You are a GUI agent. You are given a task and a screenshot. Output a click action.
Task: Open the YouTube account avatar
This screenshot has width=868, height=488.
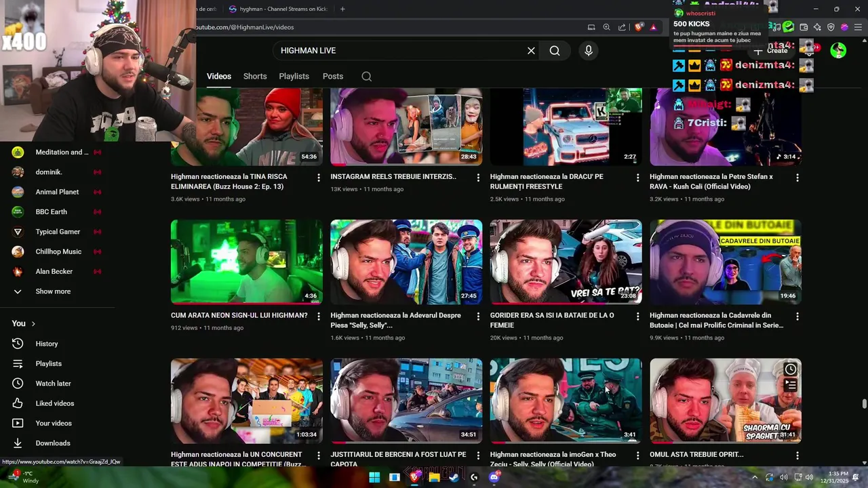point(838,50)
